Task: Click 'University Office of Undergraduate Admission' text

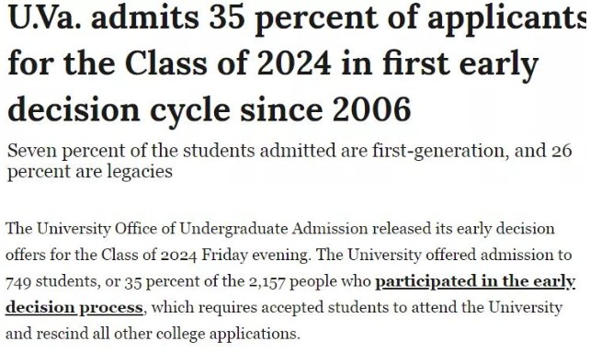Action: (202, 229)
